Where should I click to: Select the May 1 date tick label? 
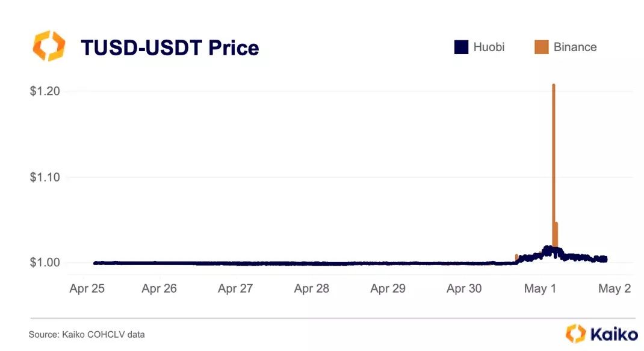click(x=540, y=288)
